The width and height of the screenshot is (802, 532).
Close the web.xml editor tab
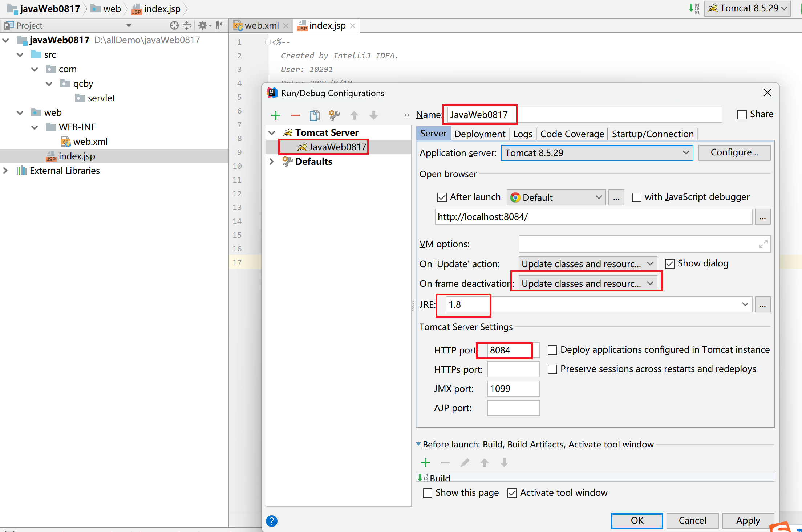[286, 26]
